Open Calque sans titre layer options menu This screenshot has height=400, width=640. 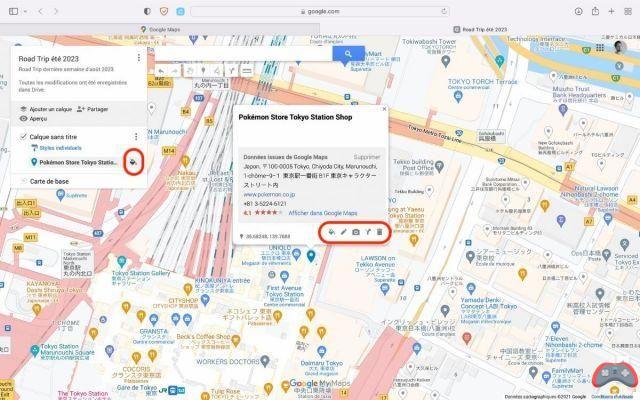[x=136, y=137]
